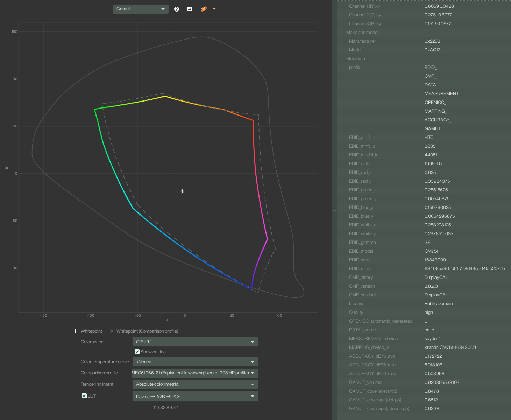
Task: Click the X comparison whitepoint legend icon
Action: click(112, 331)
